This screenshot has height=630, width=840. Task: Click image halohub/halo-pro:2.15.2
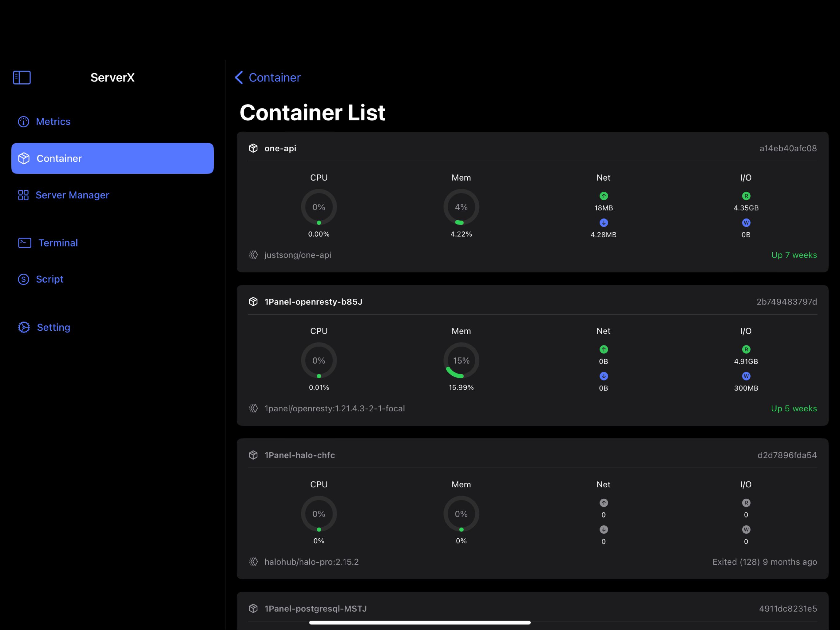click(x=311, y=562)
